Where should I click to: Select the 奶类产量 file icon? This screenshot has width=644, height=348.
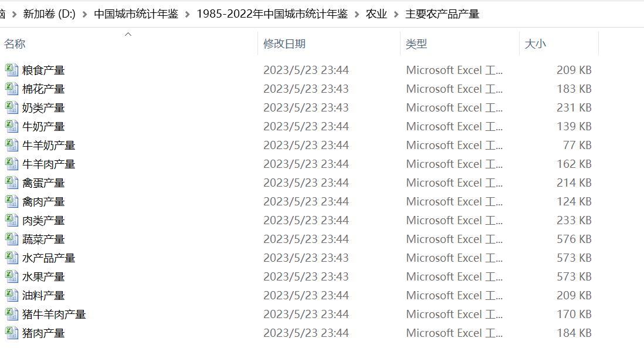[x=12, y=107]
